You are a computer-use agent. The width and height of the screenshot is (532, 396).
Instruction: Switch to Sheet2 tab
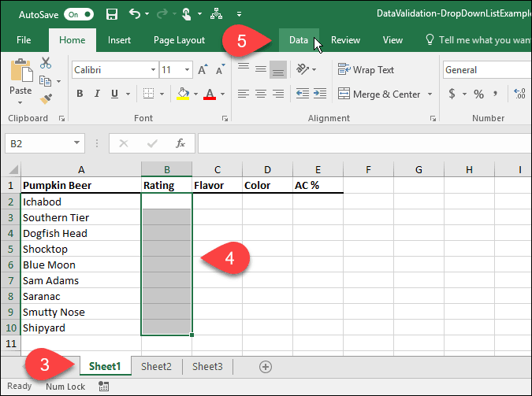point(156,367)
